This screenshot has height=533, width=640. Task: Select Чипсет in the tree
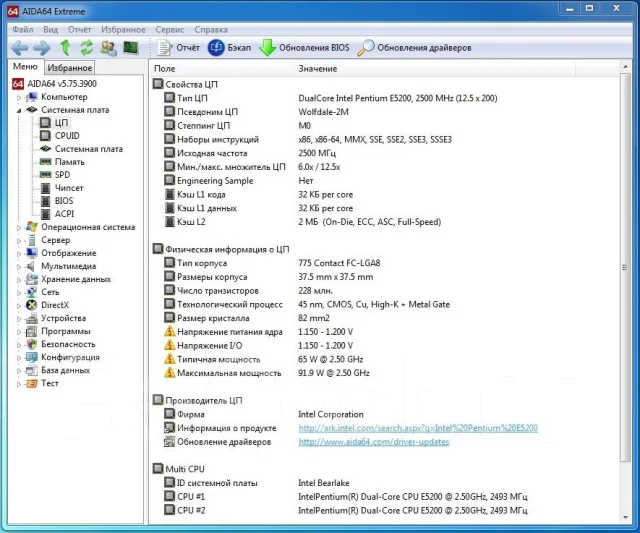coord(62,188)
